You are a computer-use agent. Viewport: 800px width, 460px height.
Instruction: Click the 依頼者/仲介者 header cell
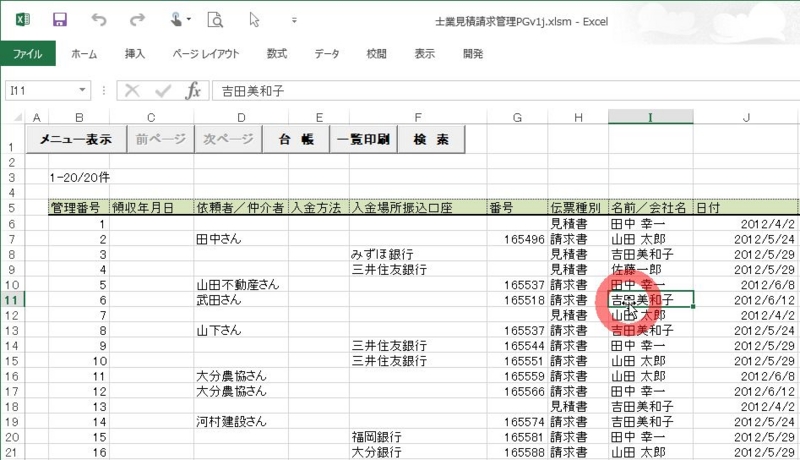241,208
